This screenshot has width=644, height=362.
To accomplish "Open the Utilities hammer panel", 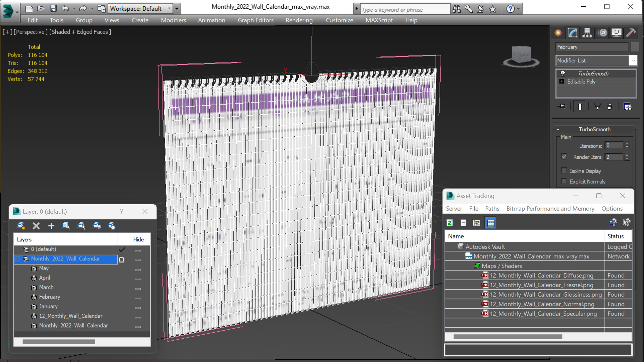I will (x=631, y=32).
